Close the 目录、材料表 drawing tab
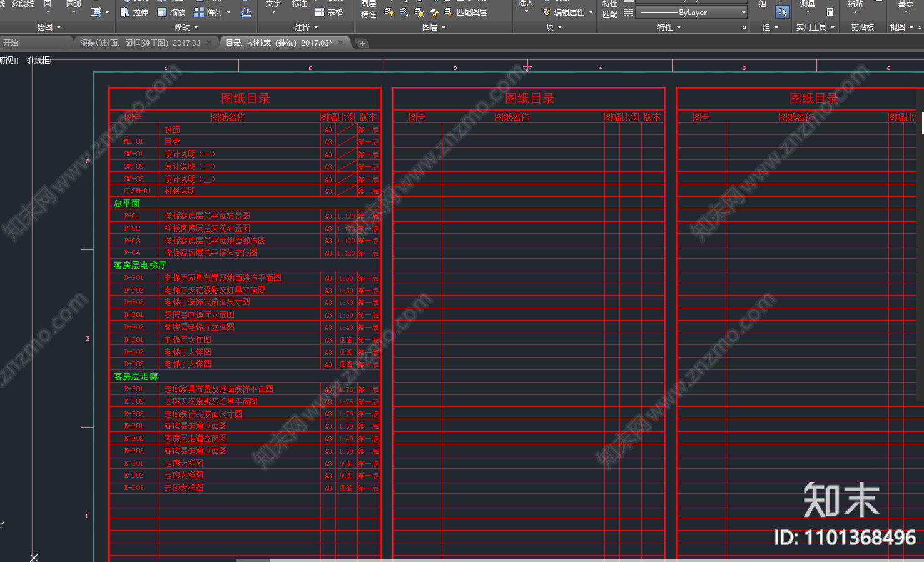 340,43
